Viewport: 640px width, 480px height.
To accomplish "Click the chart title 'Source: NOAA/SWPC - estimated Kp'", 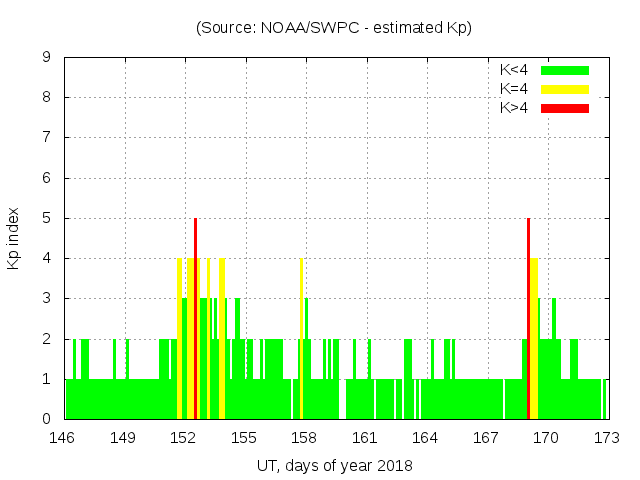I will 334,28.
